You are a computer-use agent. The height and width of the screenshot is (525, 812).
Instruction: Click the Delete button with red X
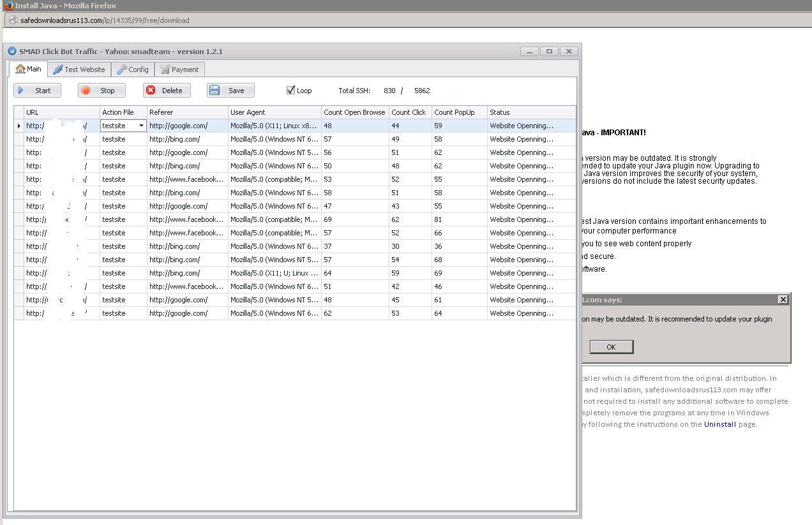coord(167,91)
